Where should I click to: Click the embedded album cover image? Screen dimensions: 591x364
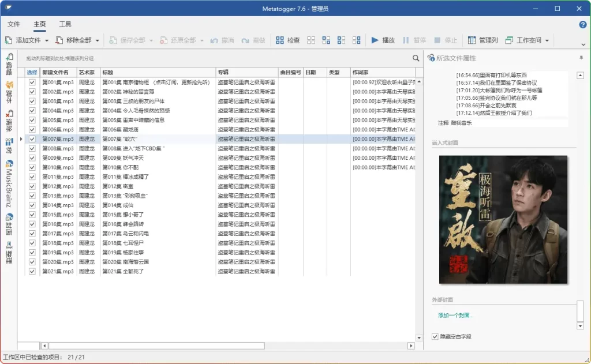coord(503,220)
